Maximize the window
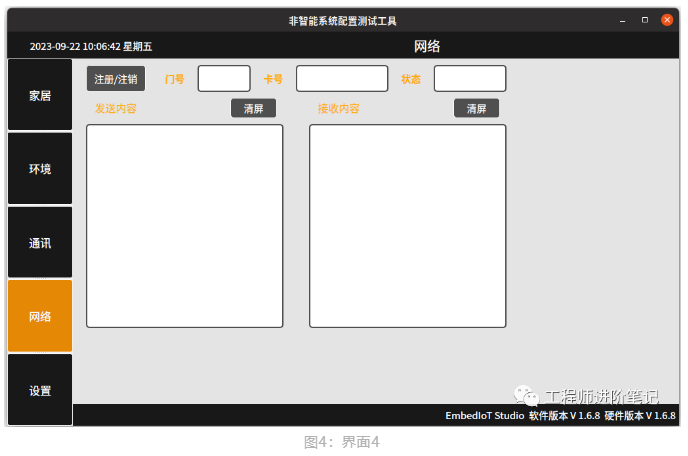The image size is (688, 456). tap(645, 20)
